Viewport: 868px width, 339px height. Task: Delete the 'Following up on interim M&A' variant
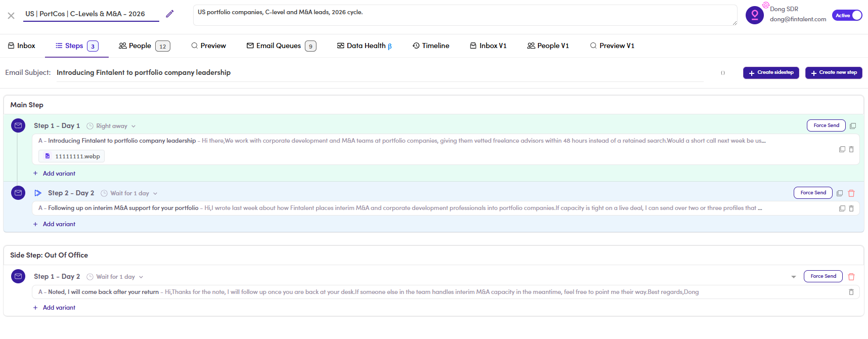[x=851, y=208]
